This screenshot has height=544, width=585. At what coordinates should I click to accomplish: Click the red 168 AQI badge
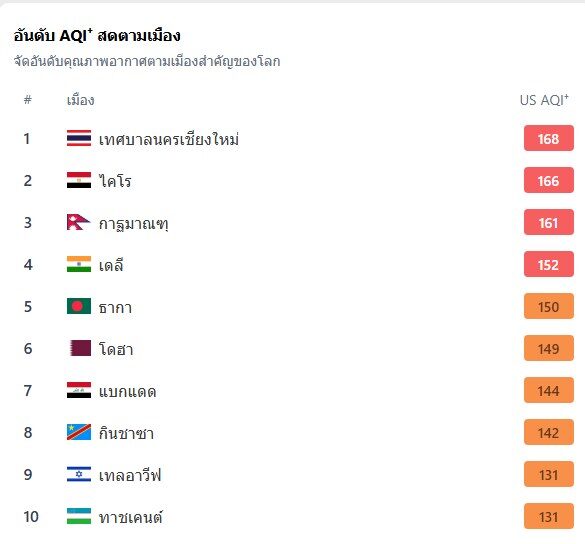[x=548, y=138]
